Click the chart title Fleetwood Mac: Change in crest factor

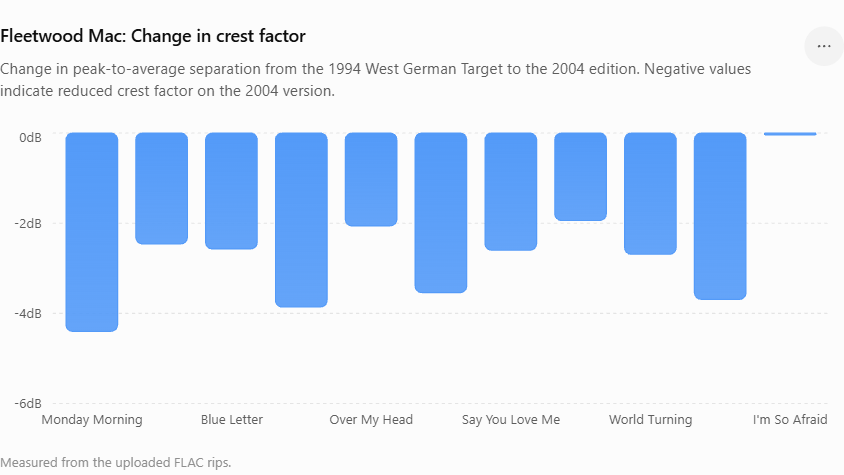(x=153, y=36)
